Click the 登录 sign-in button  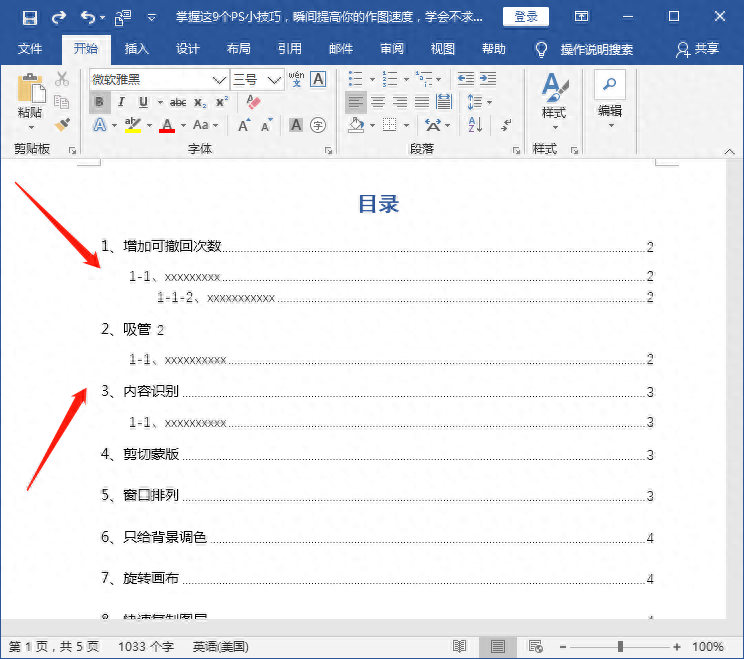pyautogui.click(x=525, y=17)
